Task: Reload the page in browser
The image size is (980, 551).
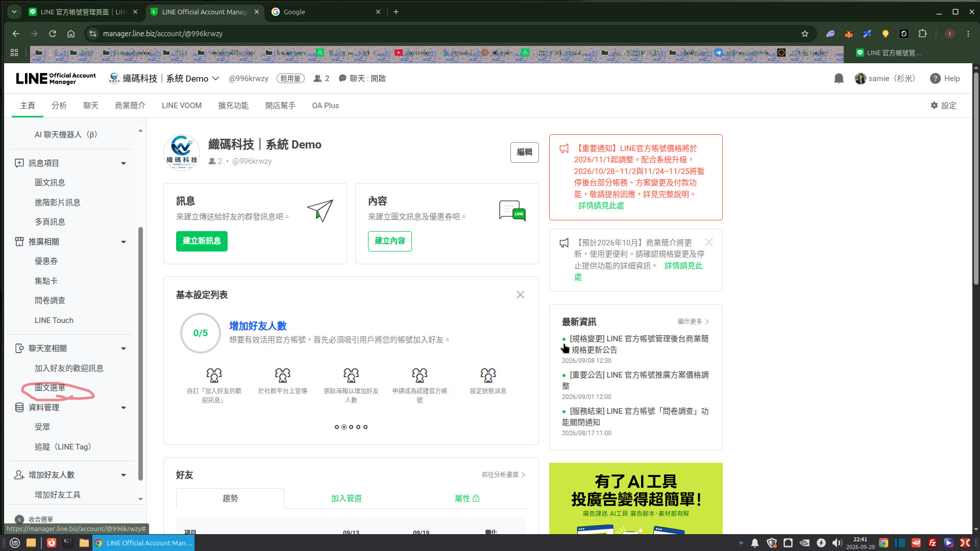Action: pos(53,34)
